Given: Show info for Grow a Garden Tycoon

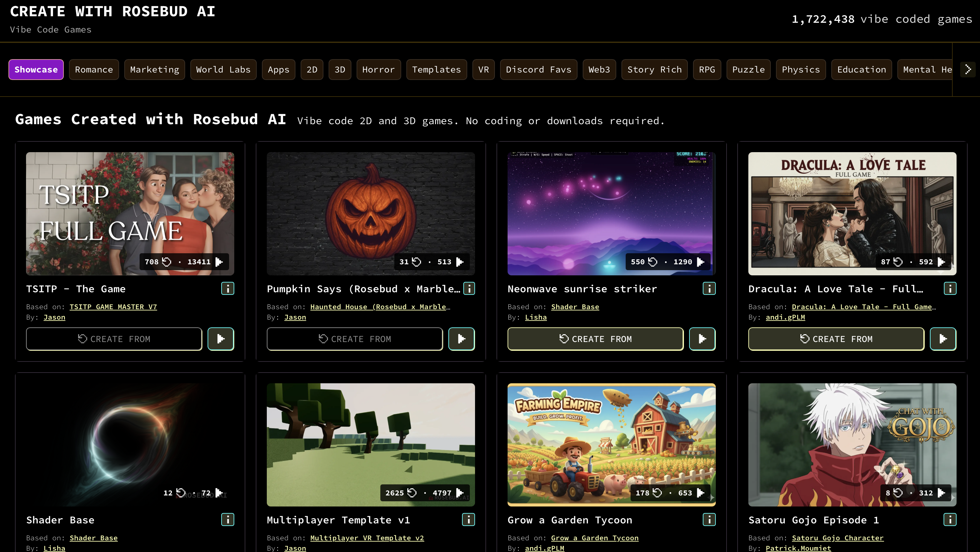Looking at the screenshot, I should (x=709, y=520).
